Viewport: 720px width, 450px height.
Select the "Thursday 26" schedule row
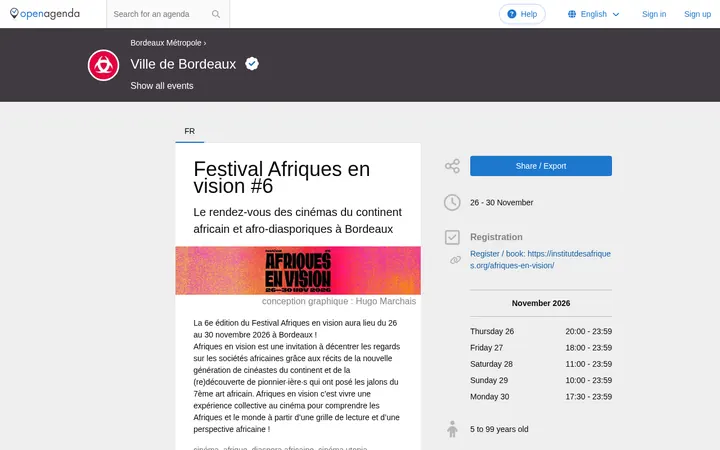[540, 332]
